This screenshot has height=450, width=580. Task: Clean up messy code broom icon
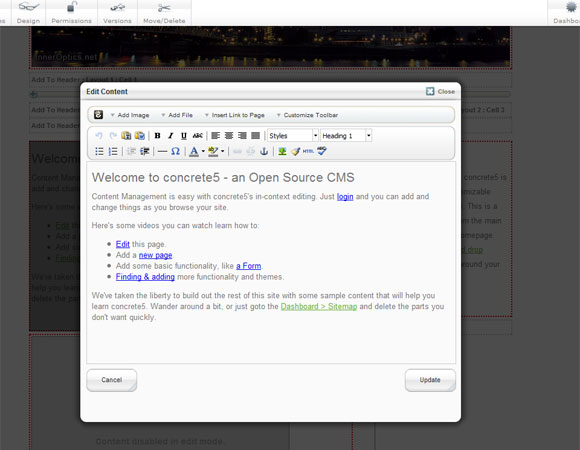pyautogui.click(x=295, y=151)
